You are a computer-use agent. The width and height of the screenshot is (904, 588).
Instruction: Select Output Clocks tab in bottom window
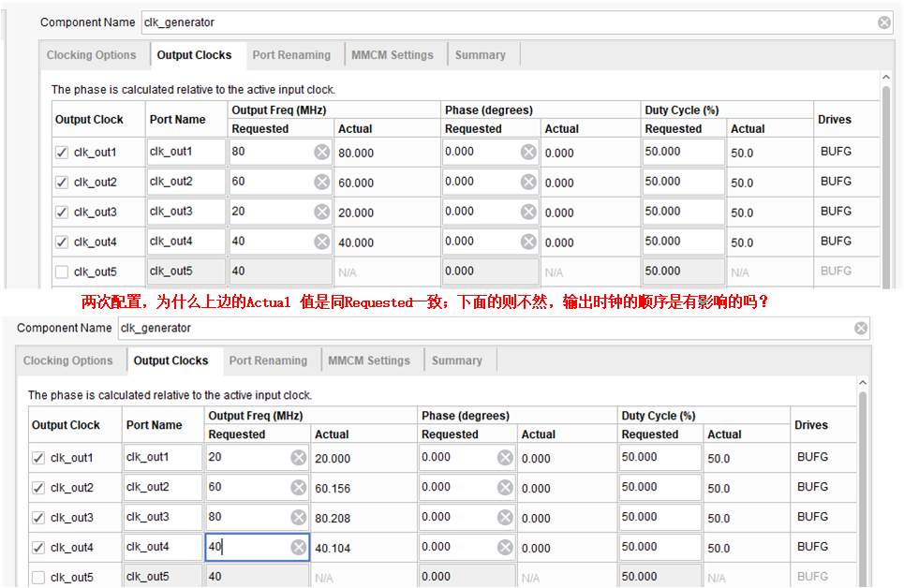point(171,360)
